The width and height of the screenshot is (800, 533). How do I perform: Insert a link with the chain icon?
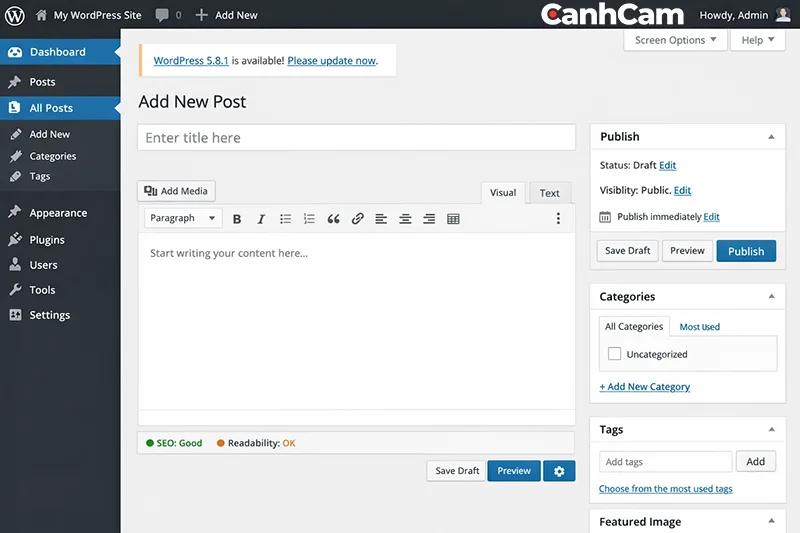[357, 219]
